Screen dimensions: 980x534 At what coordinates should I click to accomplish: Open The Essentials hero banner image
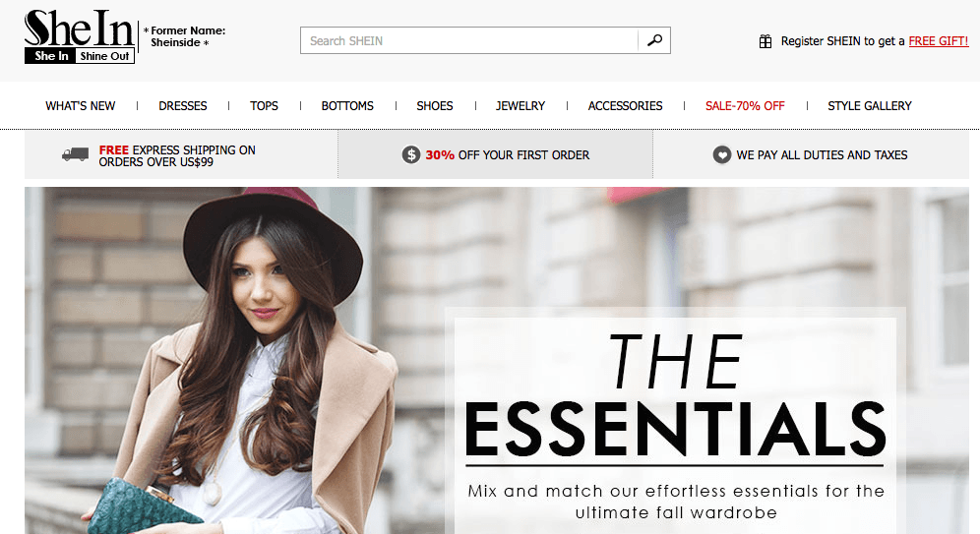tap(497, 360)
